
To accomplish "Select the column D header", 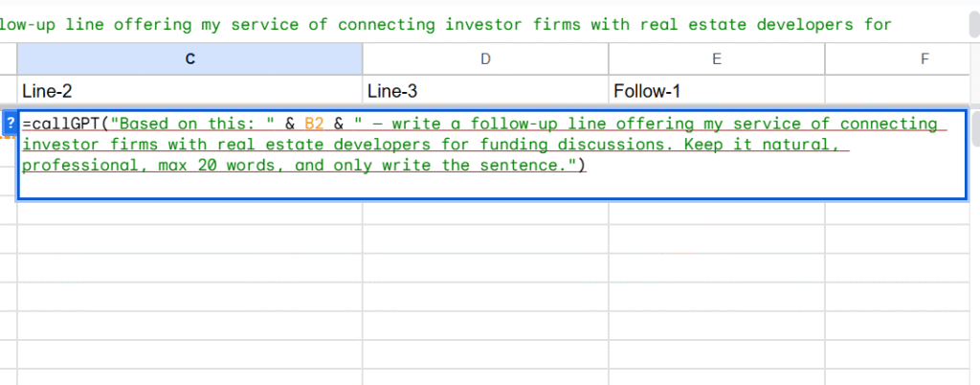I will (485, 58).
